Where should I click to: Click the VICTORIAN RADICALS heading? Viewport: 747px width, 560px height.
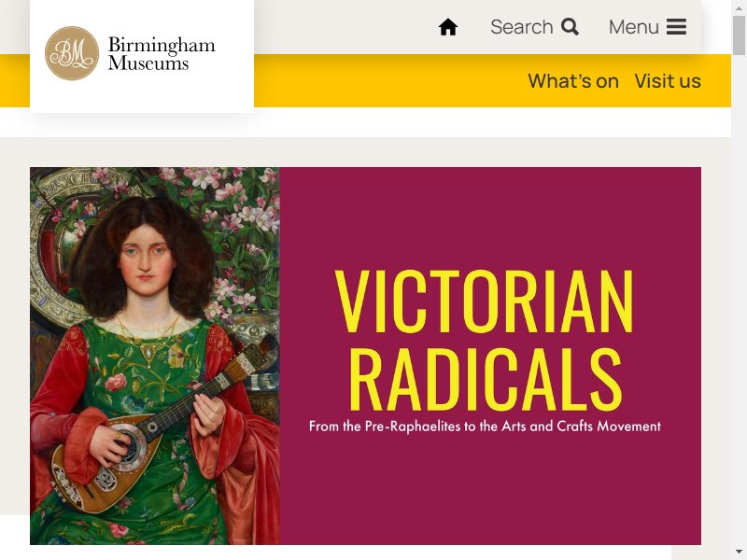(485, 340)
